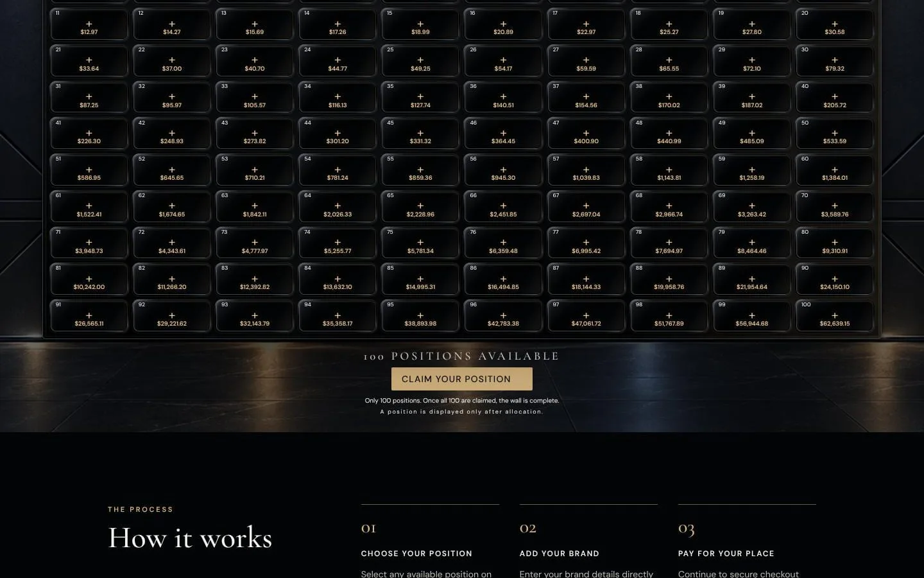Click the plus icon on position 81

click(89, 279)
